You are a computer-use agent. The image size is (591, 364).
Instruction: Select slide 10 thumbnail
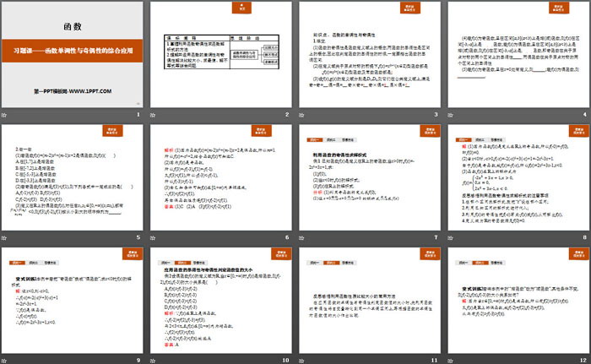tap(221, 301)
